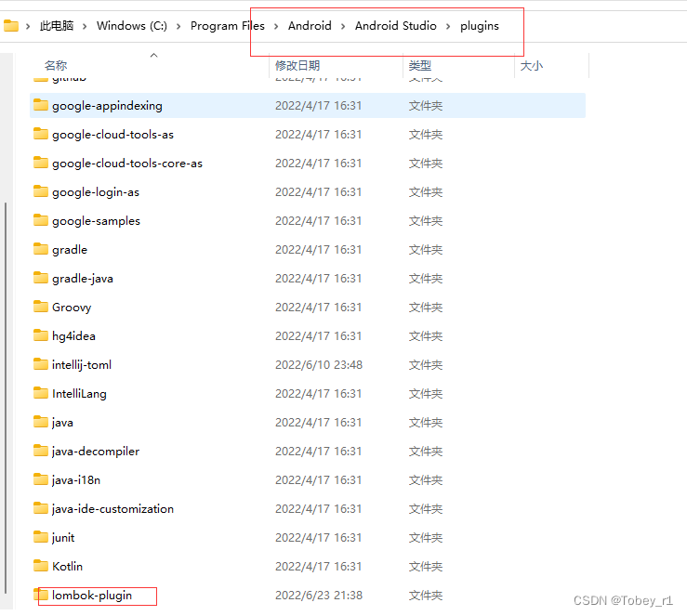Click folder icon next to java-decompiler
The height and width of the screenshot is (616, 687).
click(41, 451)
